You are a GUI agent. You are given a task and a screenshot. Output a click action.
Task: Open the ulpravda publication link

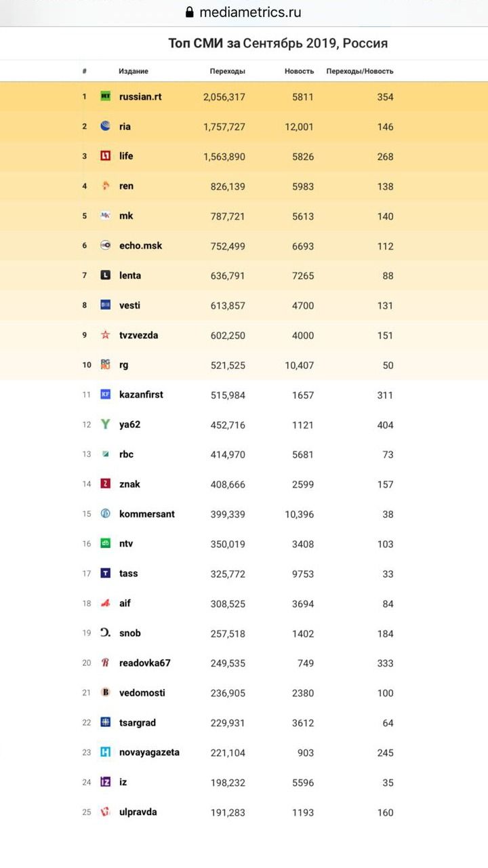(x=138, y=812)
